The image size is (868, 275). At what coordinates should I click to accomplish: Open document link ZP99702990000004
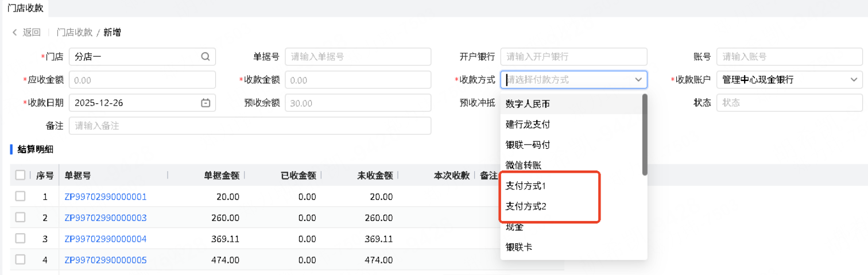pos(106,239)
